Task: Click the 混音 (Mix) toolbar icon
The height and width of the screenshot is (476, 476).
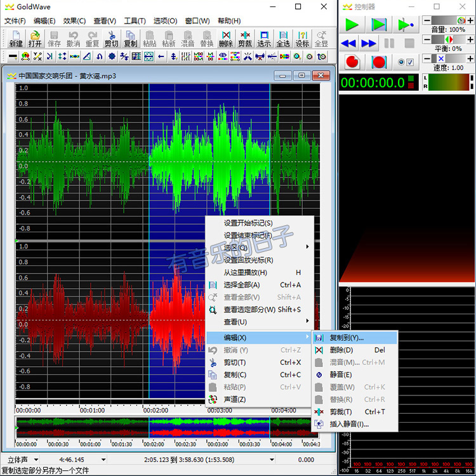Action: (188, 39)
